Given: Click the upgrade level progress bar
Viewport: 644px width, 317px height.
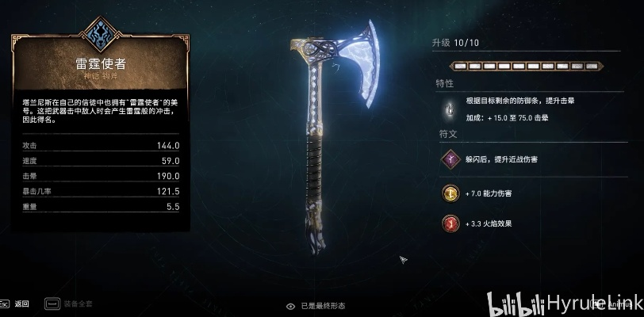Looking at the screenshot, I should pos(527,66).
